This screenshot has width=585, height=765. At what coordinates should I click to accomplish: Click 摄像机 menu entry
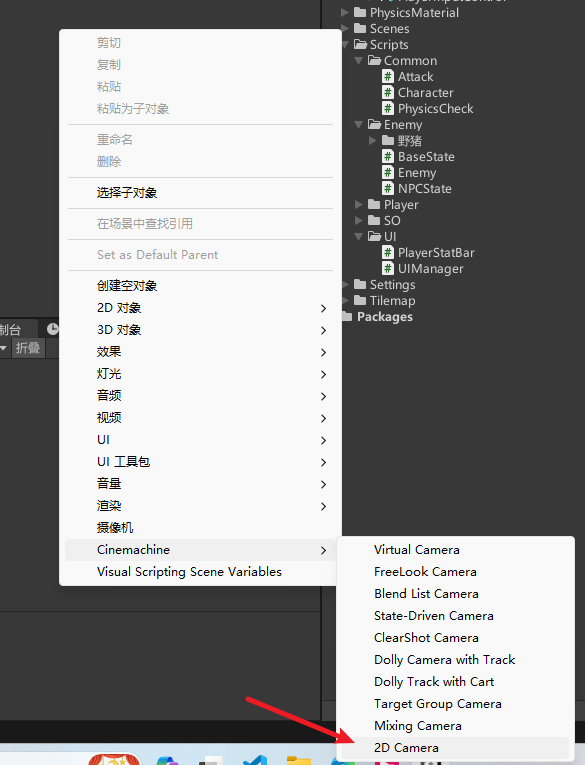(200, 528)
